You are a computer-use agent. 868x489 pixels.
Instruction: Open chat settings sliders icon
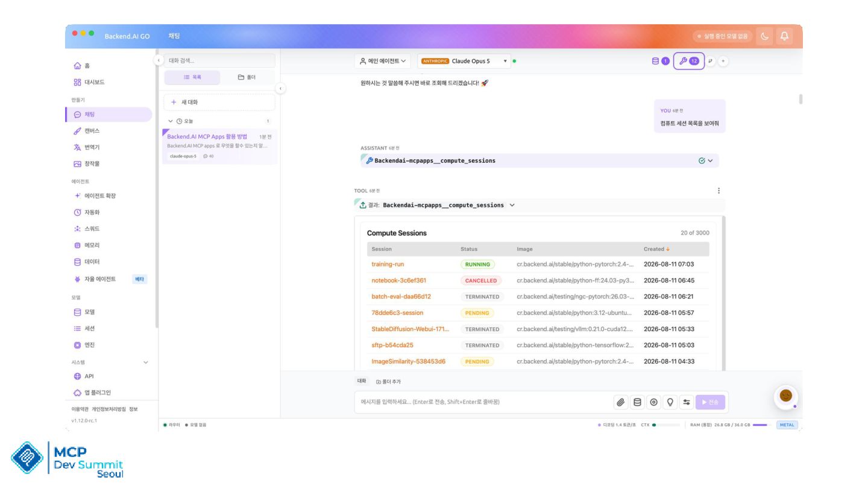click(x=687, y=402)
